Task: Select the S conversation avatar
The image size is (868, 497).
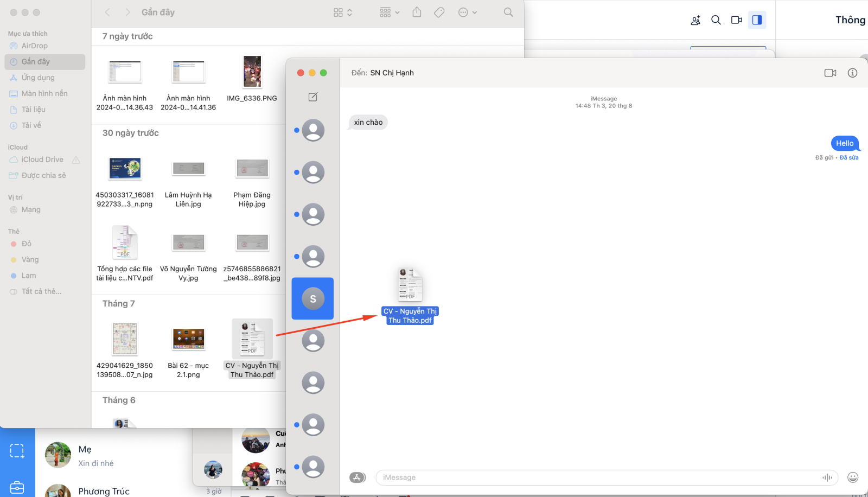Action: point(313,298)
